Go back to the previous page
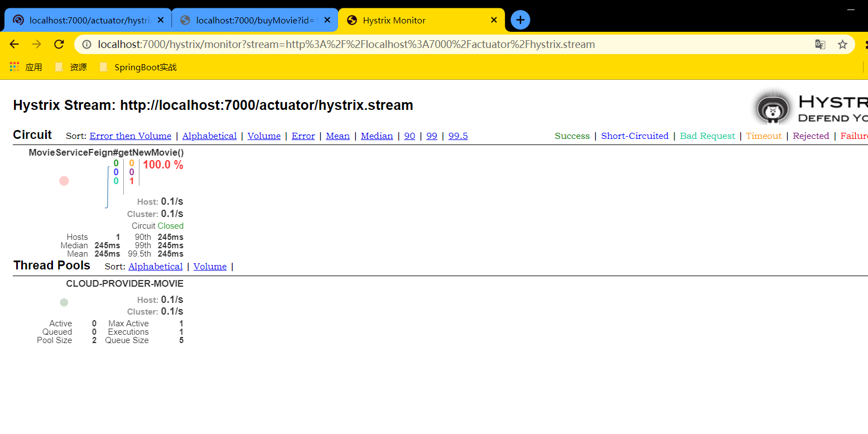 pyautogui.click(x=15, y=45)
